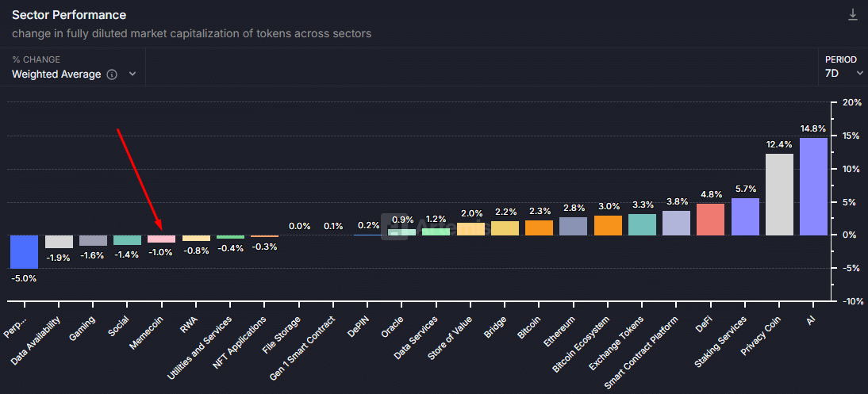Click the purple AI sector bar

tap(813, 186)
